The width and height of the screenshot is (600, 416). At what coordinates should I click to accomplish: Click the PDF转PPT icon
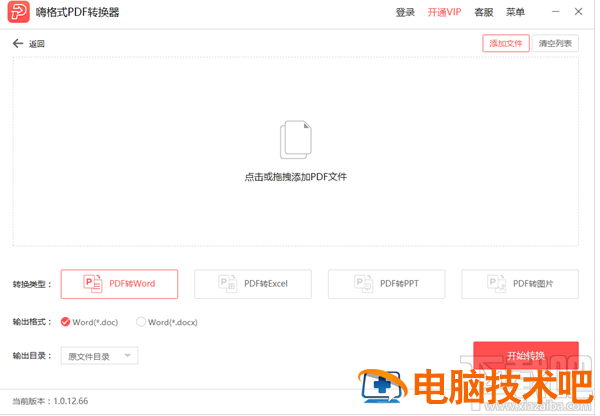point(363,284)
